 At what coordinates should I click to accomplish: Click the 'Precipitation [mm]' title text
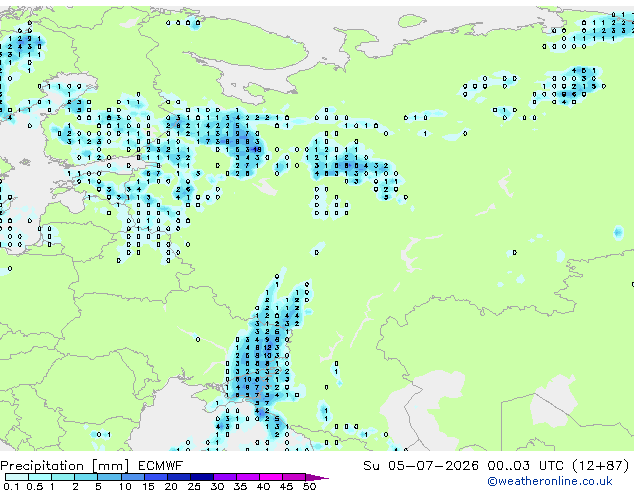(65, 466)
